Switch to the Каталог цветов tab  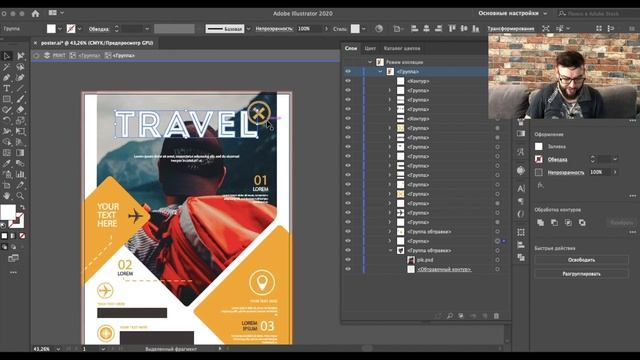pos(402,48)
